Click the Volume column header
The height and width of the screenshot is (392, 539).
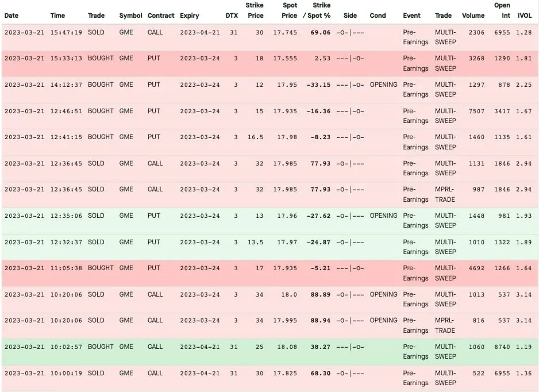[473, 16]
